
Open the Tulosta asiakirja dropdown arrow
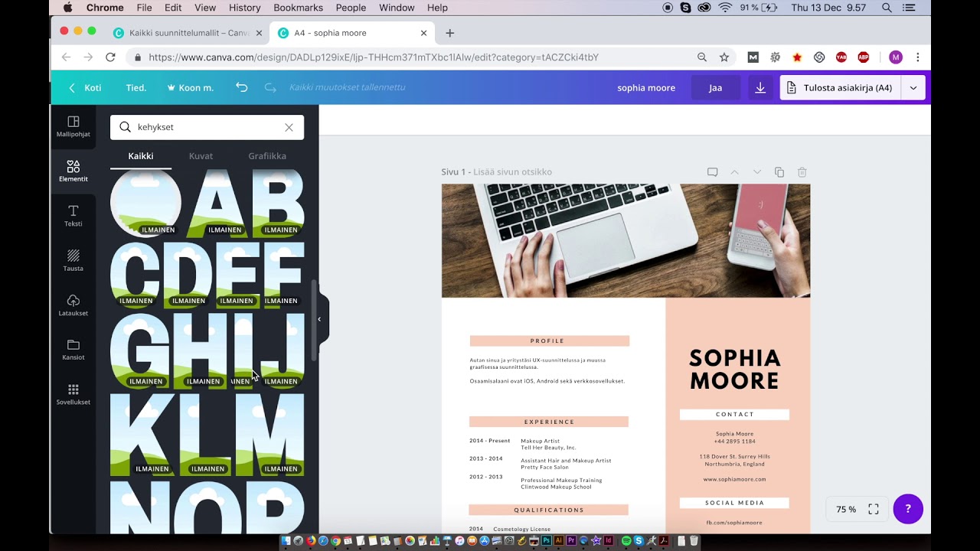pyautogui.click(x=913, y=87)
